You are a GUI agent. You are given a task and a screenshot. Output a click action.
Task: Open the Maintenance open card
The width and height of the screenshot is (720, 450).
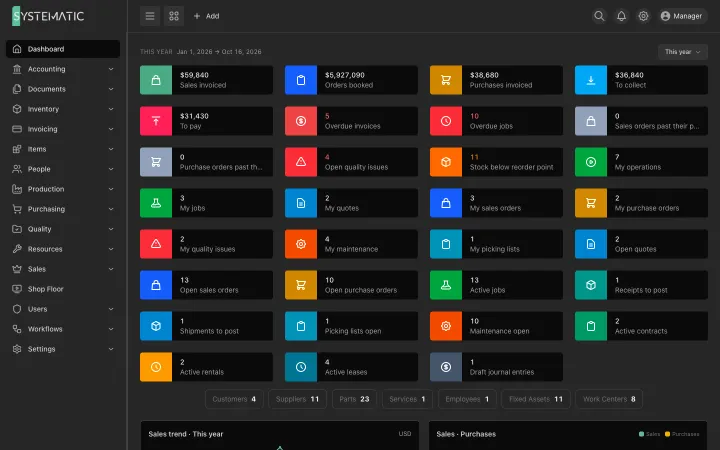coord(496,326)
